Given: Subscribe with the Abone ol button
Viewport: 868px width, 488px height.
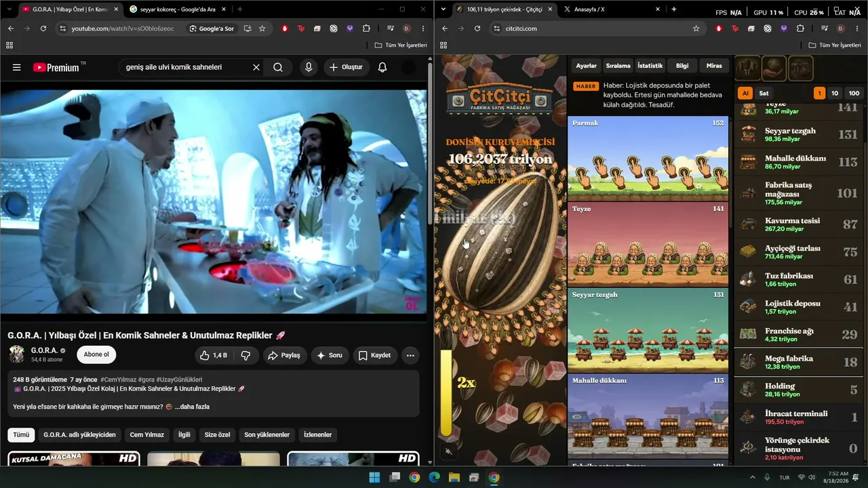Looking at the screenshot, I should tap(96, 354).
